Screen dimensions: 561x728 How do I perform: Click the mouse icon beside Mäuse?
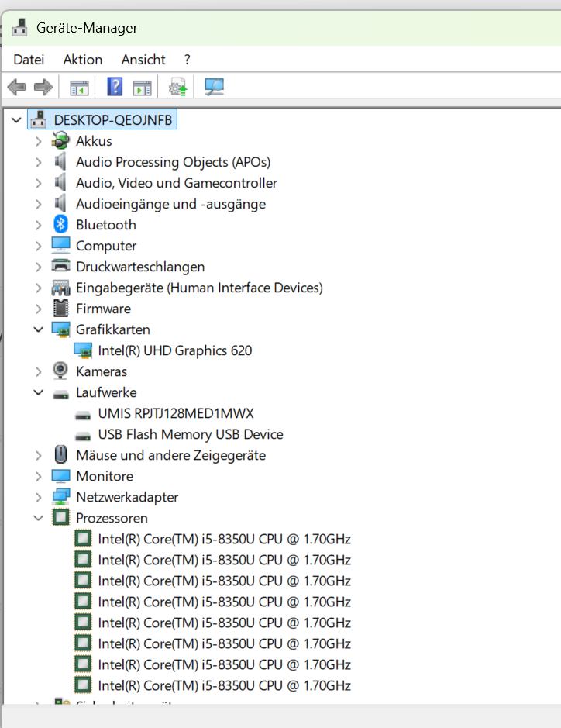pos(60,454)
